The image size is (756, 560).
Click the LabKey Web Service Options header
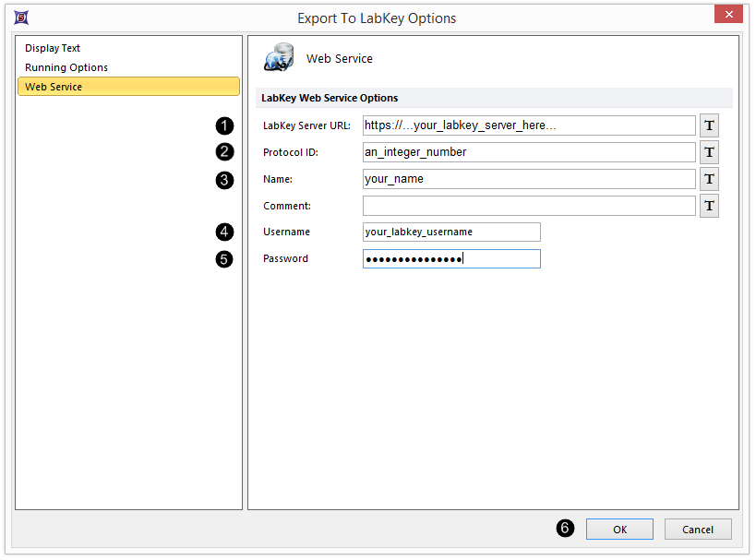[x=330, y=98]
